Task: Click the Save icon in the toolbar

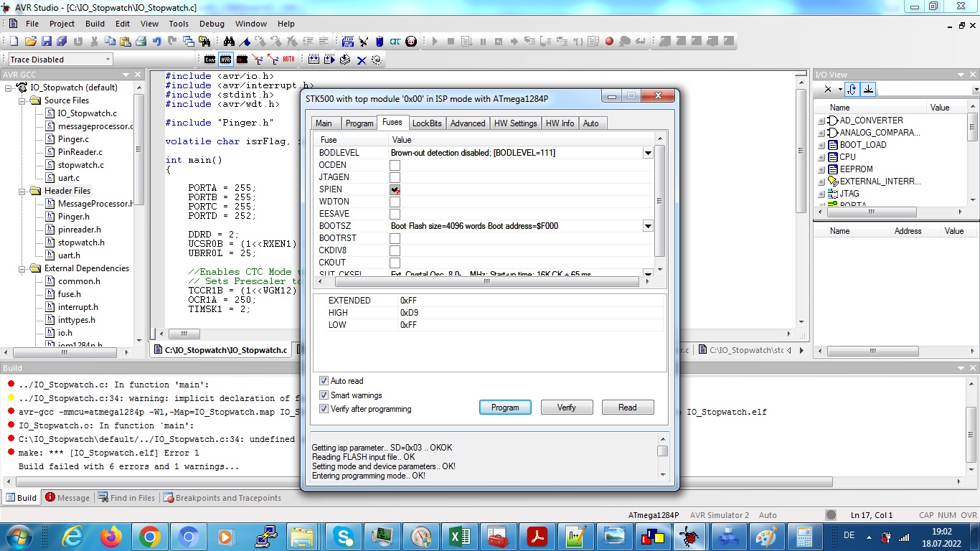Action: pyautogui.click(x=46, y=41)
